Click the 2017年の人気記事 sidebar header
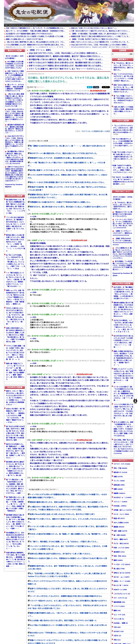138x644 pixels. coord(123,283)
